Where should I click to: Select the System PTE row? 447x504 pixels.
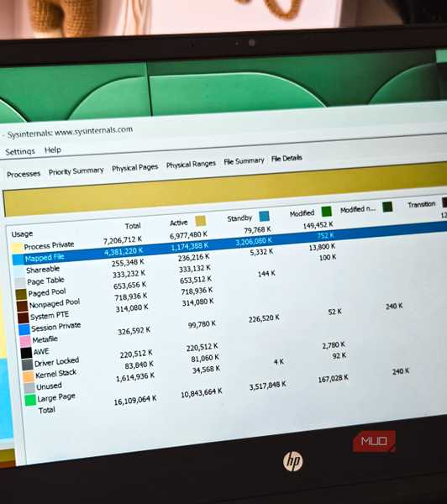click(50, 316)
